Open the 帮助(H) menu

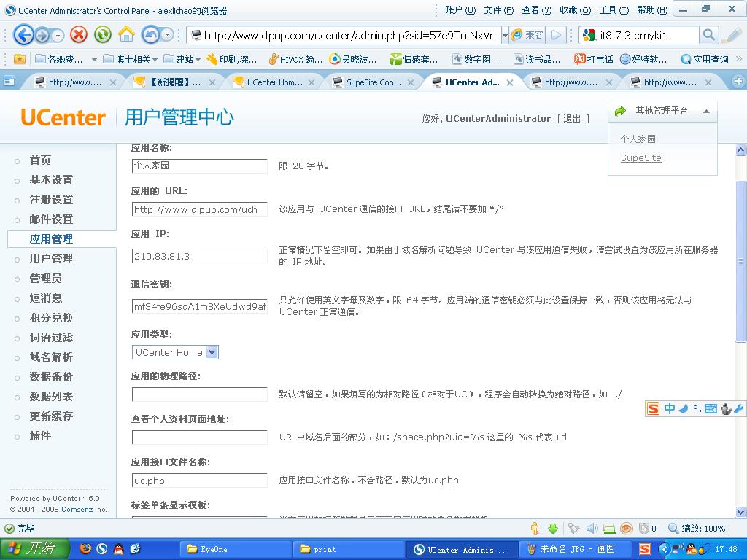click(652, 10)
